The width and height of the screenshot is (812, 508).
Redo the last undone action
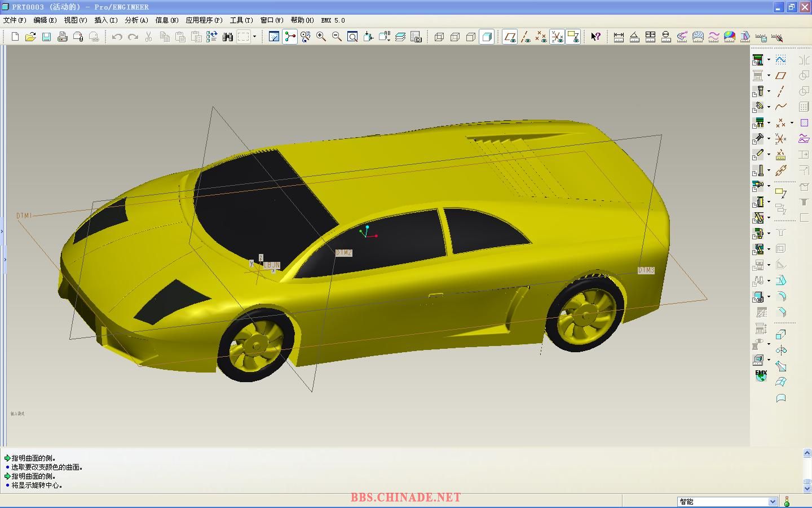click(133, 37)
